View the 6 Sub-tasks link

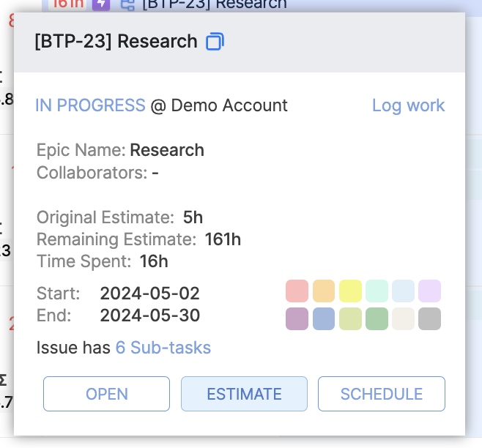pyautogui.click(x=163, y=348)
